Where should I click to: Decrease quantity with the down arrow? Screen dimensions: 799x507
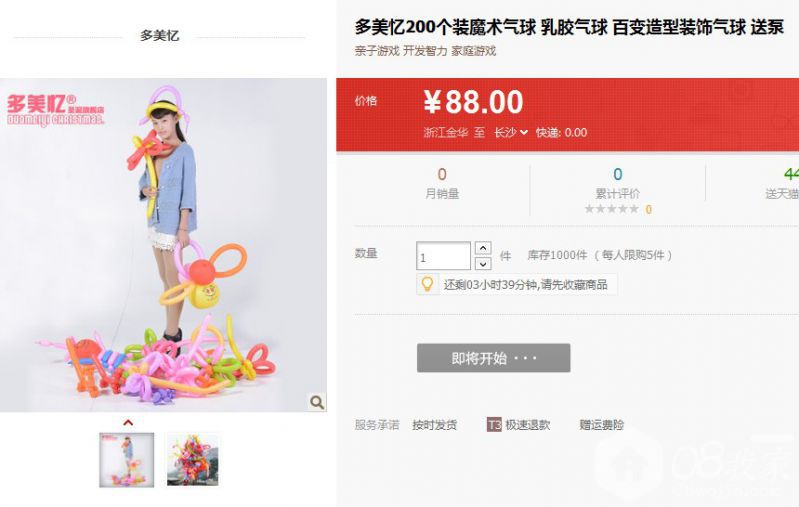[483, 264]
